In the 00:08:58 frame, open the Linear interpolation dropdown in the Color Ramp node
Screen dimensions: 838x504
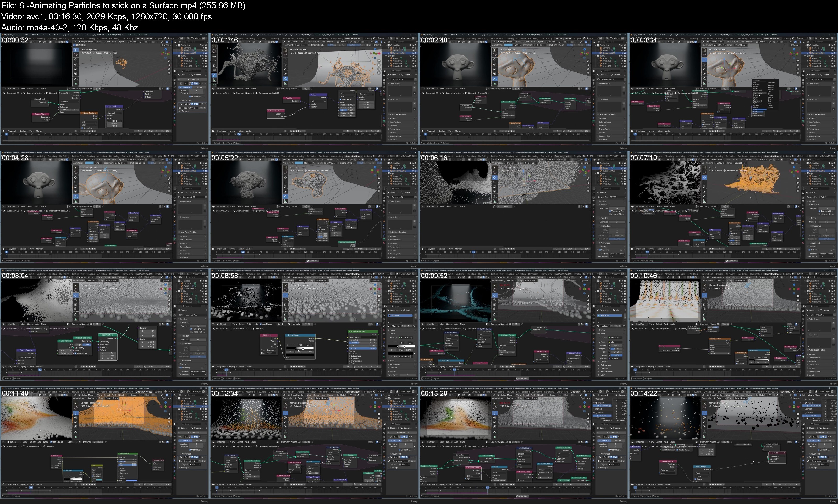tap(310, 345)
